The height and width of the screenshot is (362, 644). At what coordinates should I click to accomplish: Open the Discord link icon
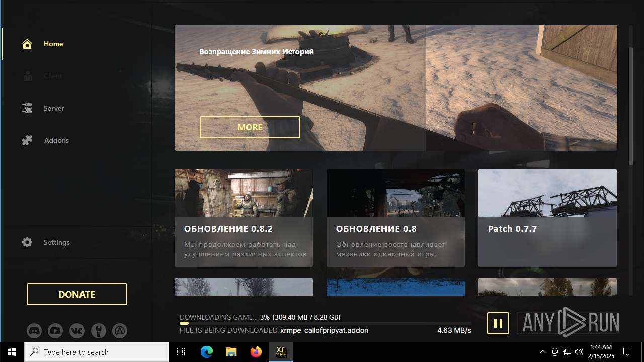coord(34,331)
